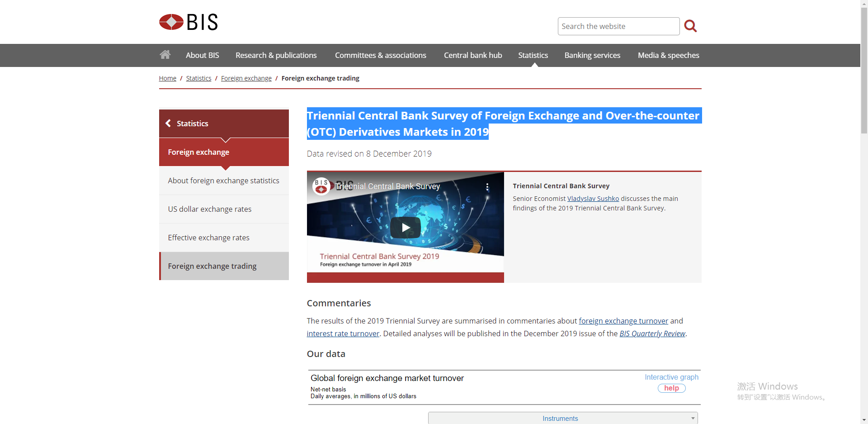
Task: Click the Interactive graph link
Action: coord(671,377)
